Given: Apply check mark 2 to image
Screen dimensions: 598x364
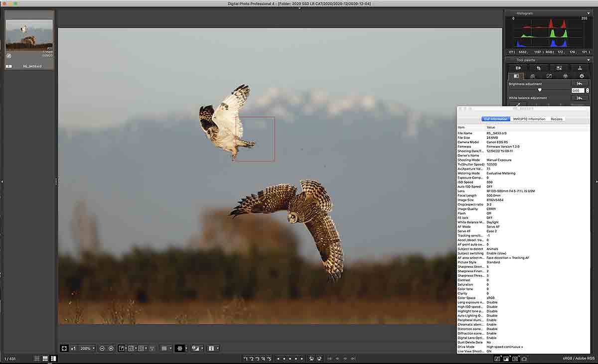Looking at the screenshot, I should pos(252,359).
